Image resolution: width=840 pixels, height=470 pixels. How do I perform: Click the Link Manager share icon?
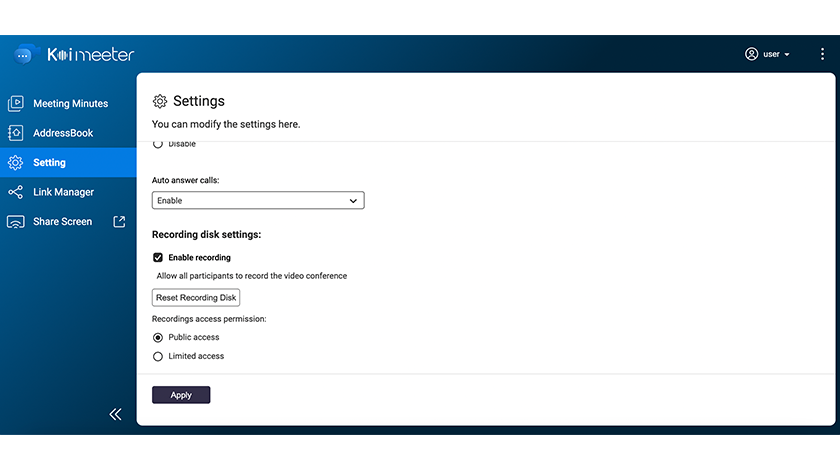tap(16, 192)
